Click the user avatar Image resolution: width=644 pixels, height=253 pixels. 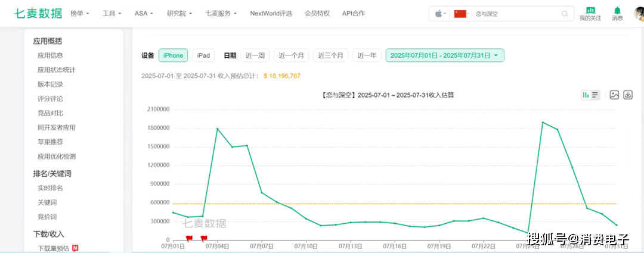coord(639,14)
